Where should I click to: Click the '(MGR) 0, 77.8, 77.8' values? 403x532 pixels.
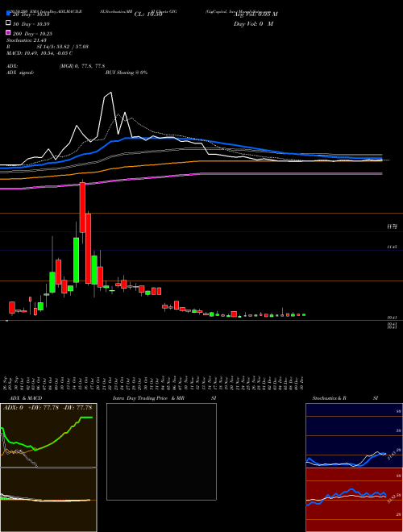[x=81, y=66]
